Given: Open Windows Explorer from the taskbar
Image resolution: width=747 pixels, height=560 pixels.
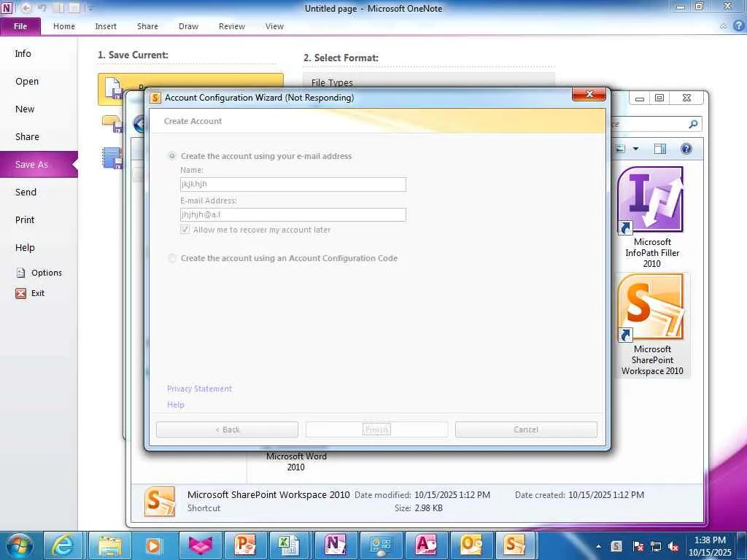Looking at the screenshot, I should click(109, 545).
